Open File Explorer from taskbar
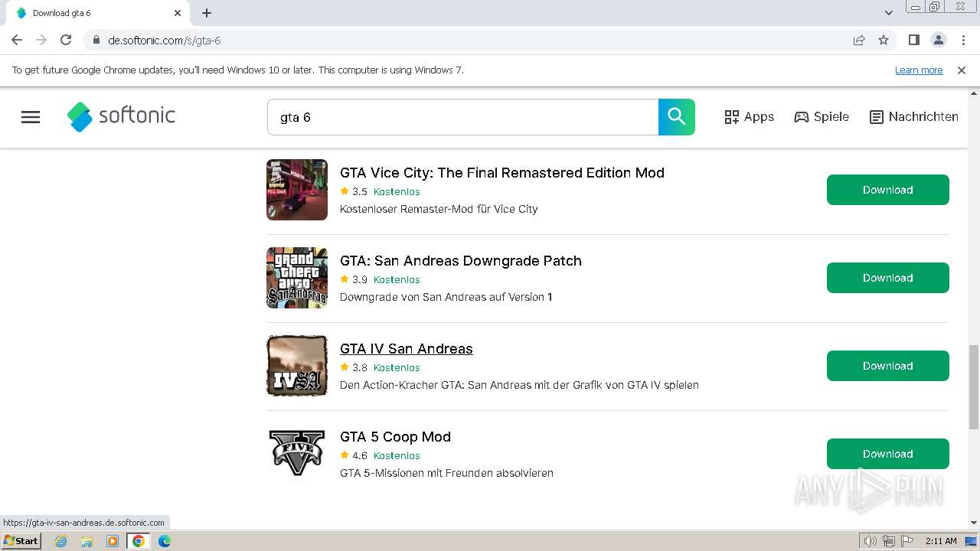Screen dimensions: 980x551 point(87,541)
